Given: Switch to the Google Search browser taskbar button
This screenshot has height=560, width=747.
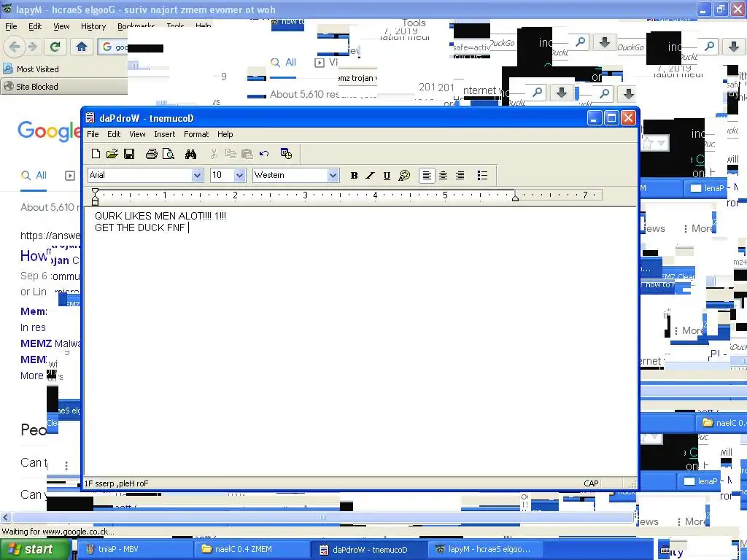Looking at the screenshot, I should [x=487, y=550].
